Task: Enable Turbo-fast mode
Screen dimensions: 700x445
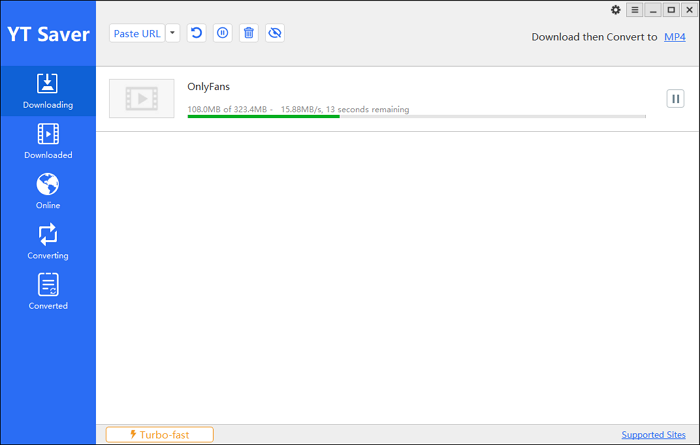Action: (160, 434)
